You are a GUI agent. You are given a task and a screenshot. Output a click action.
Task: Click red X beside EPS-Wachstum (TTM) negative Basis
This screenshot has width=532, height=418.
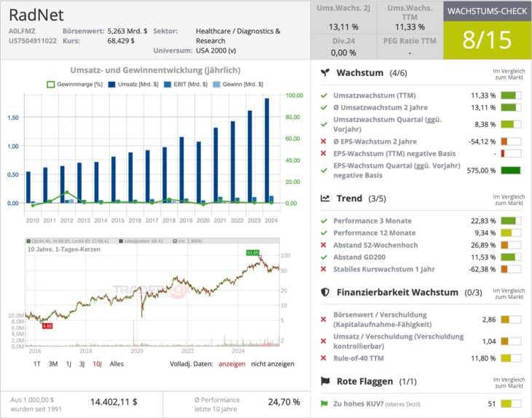tap(324, 153)
